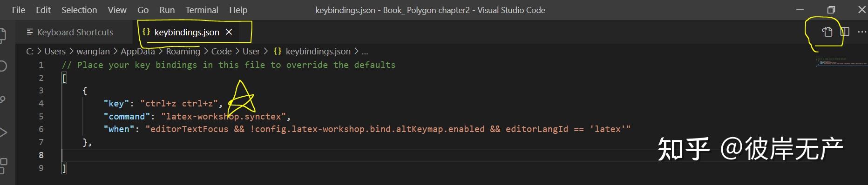Open the Go menu

tap(143, 10)
